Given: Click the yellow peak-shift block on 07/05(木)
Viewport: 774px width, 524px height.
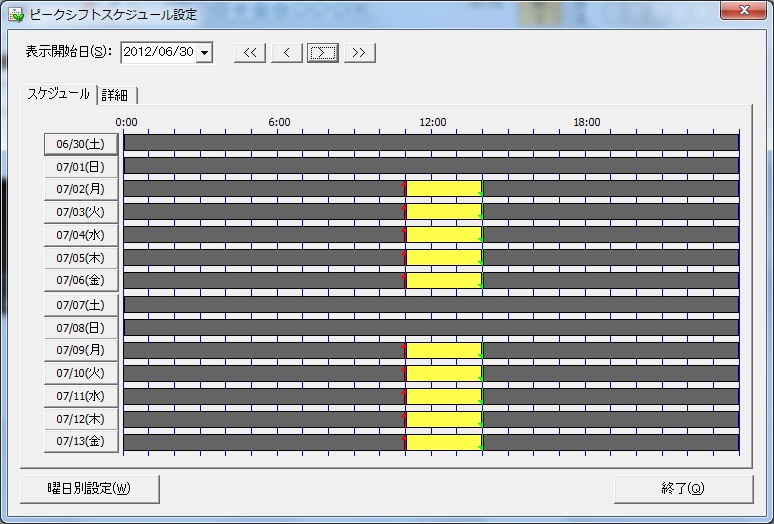Looking at the screenshot, I should pyautogui.click(x=444, y=257).
